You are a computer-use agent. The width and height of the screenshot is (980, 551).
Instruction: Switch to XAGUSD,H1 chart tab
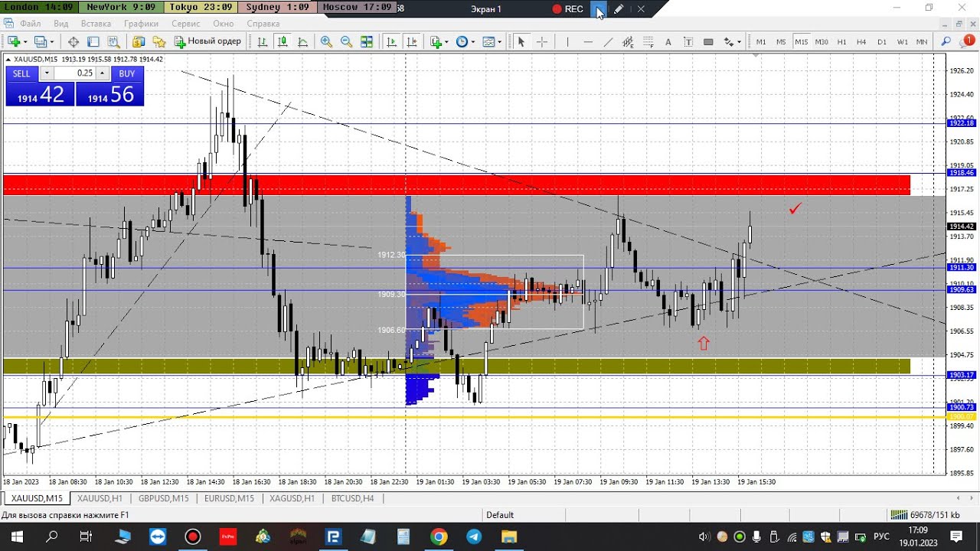(x=292, y=498)
